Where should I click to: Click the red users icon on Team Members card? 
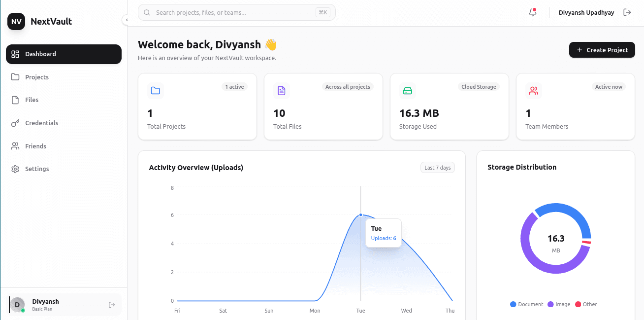tap(534, 91)
